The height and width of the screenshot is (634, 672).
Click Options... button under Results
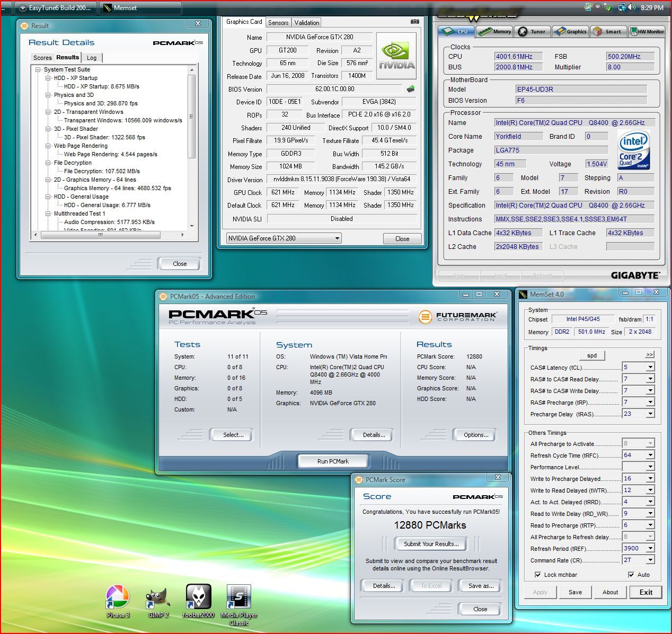tap(476, 435)
